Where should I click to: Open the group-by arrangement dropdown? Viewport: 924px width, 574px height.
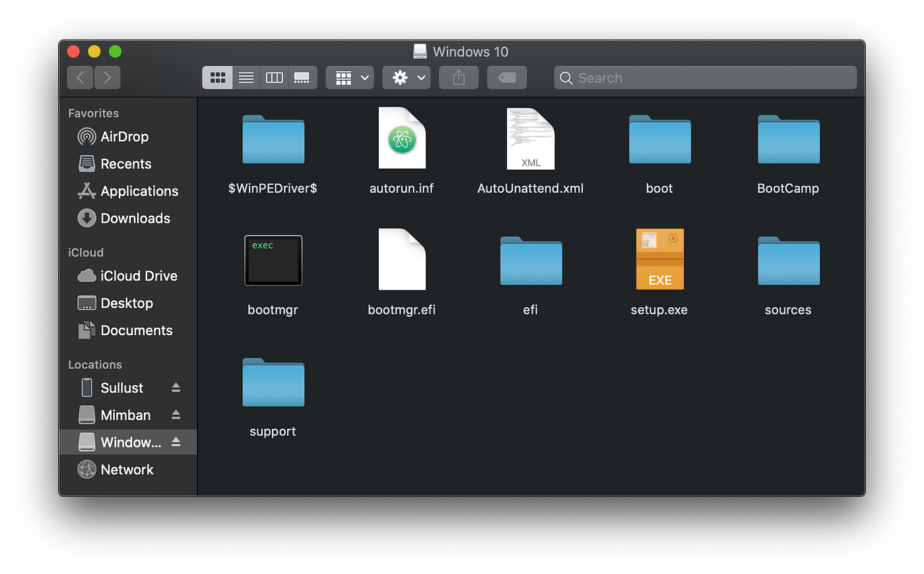pyautogui.click(x=350, y=78)
